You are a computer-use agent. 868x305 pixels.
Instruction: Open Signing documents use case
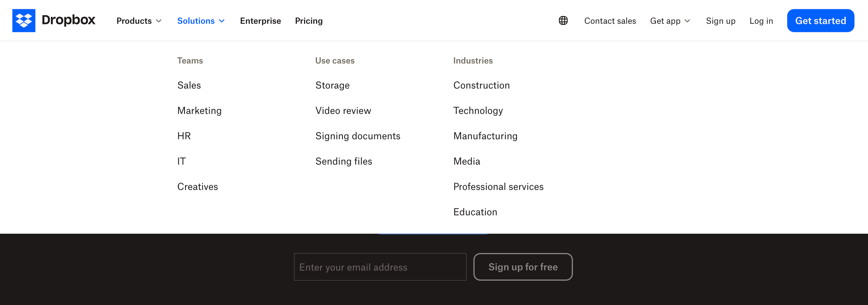pyautogui.click(x=357, y=136)
